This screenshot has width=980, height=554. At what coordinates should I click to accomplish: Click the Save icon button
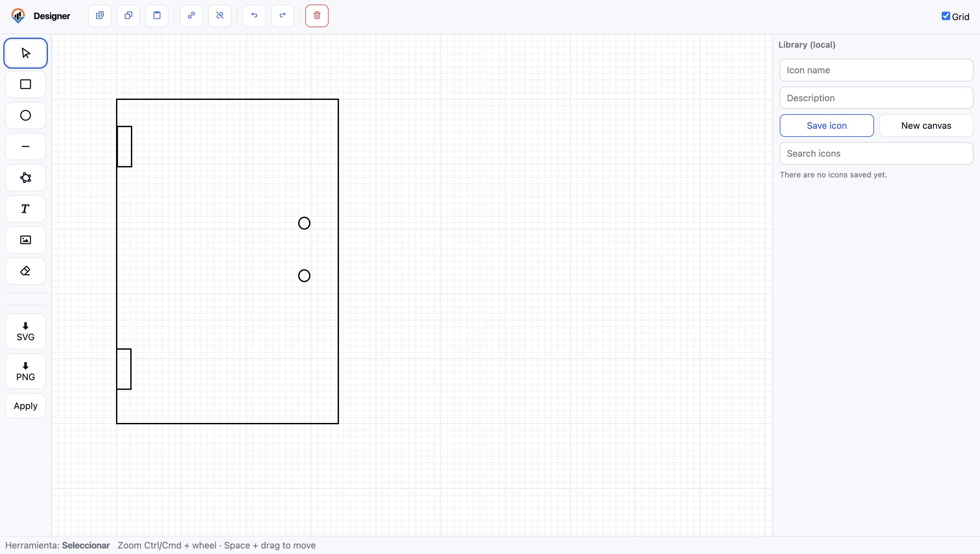(x=826, y=126)
